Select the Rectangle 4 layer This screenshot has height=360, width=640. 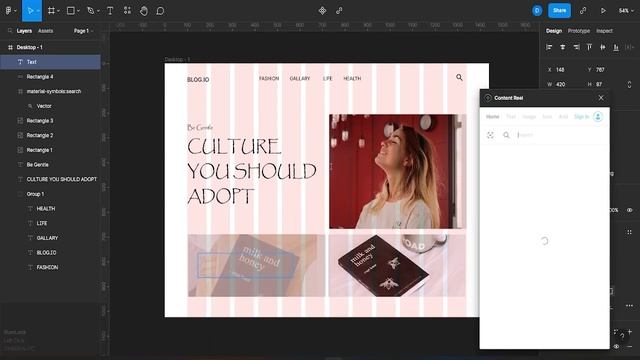pyautogui.click(x=50, y=77)
